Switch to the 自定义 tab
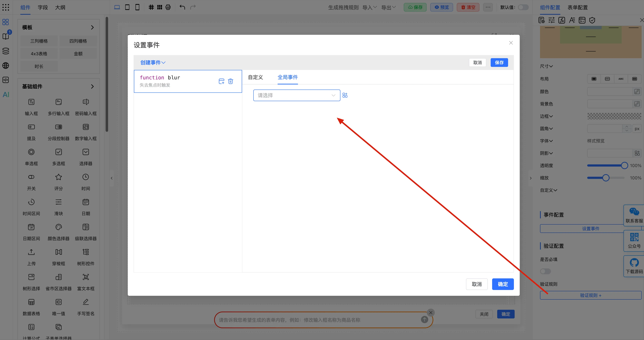Viewport: 644px width, 340px height. coord(255,77)
